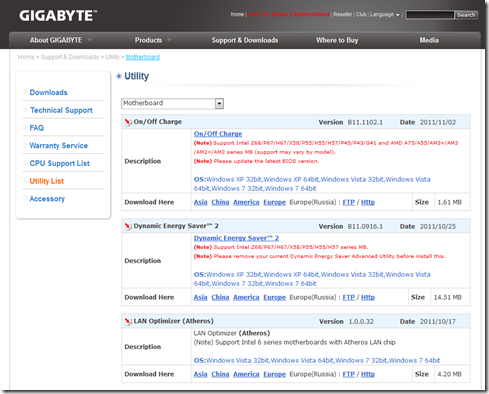Download On/Off Charge from China

pyautogui.click(x=220, y=202)
